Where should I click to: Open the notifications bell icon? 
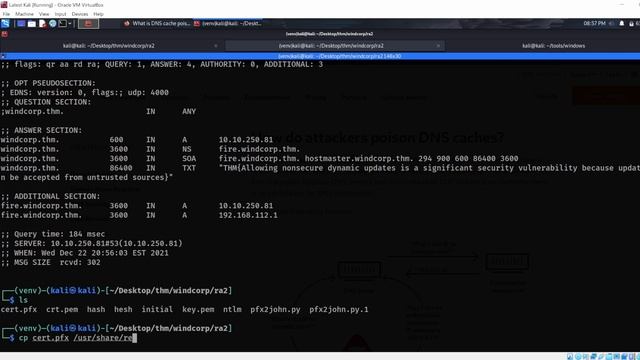point(622,24)
